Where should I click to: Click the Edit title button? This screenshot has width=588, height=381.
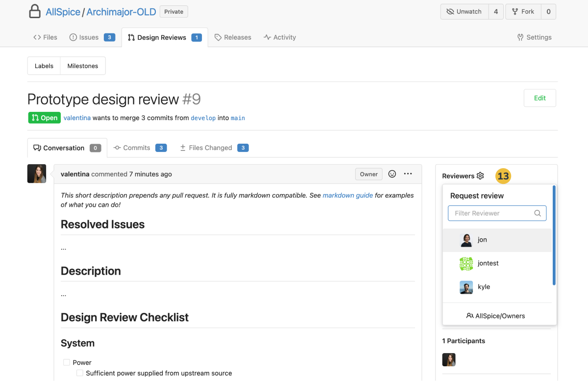540,98
